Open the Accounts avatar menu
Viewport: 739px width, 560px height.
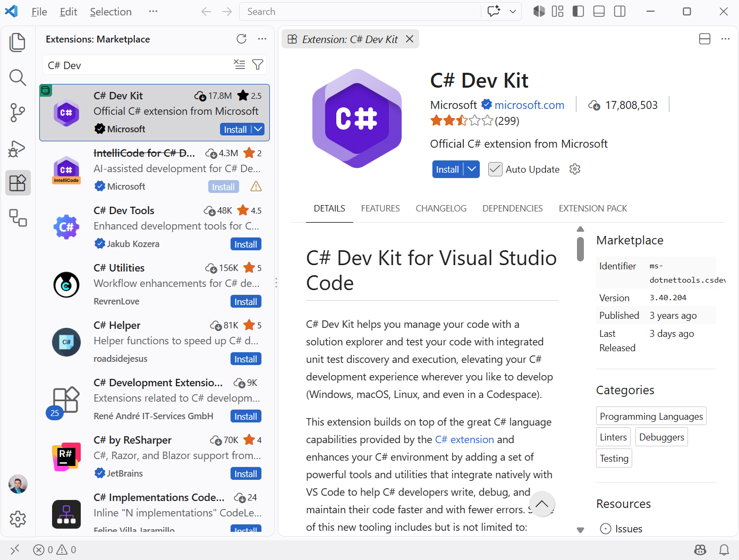click(x=18, y=484)
